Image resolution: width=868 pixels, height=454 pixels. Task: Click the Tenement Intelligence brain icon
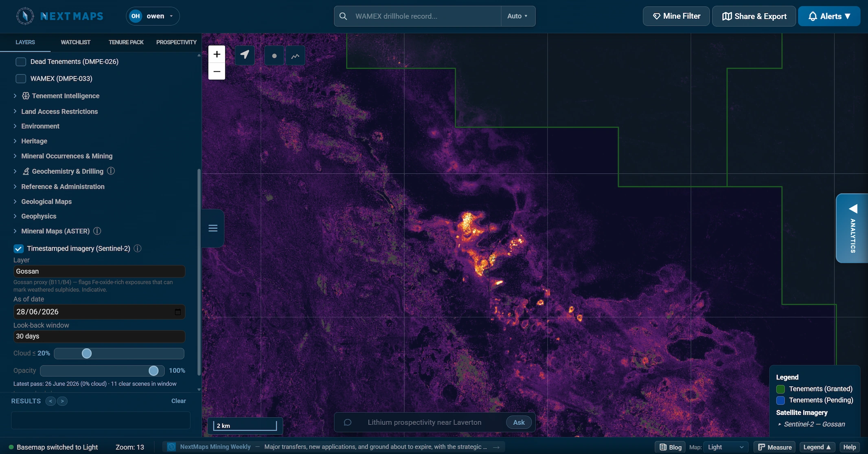click(26, 96)
